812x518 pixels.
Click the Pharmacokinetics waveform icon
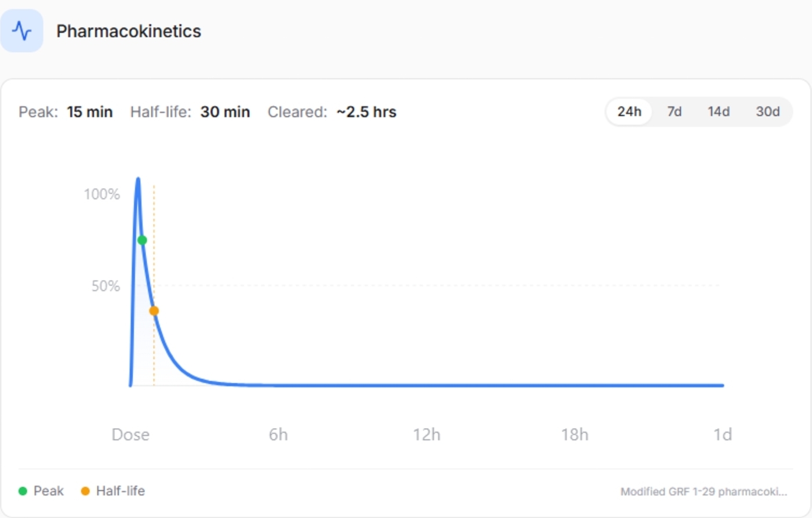coord(21,31)
